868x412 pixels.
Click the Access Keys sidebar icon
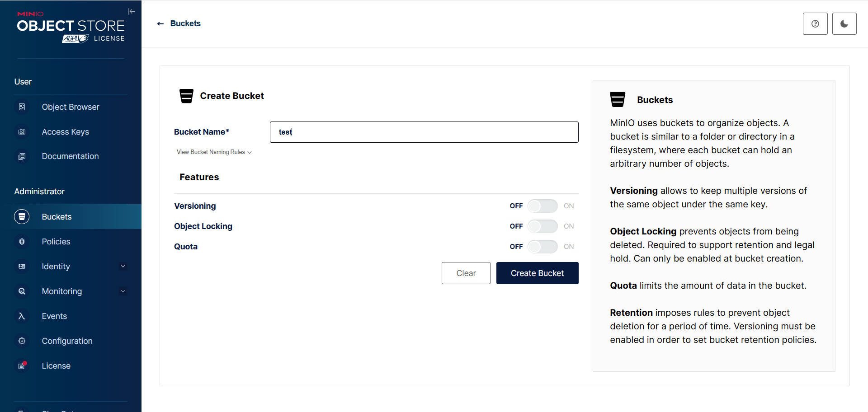(22, 132)
